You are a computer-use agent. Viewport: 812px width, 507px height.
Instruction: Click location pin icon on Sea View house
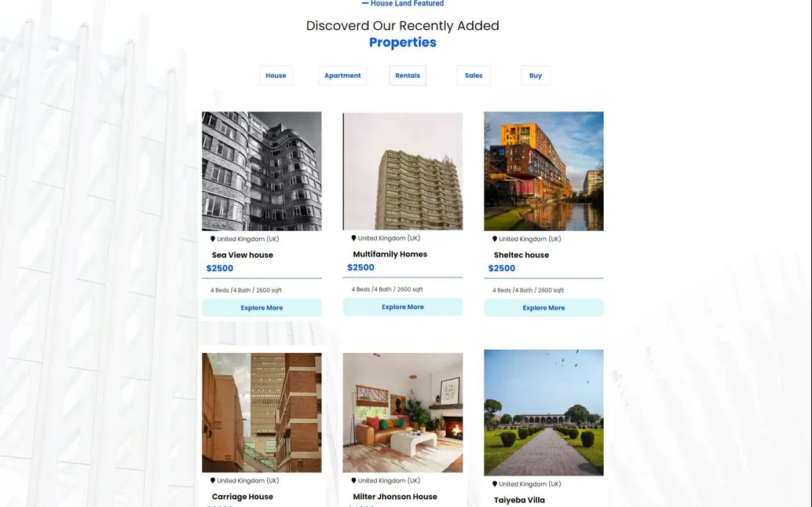click(212, 239)
